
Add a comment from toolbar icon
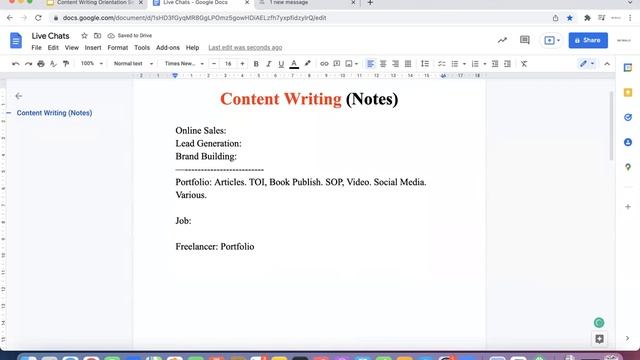click(x=337, y=64)
